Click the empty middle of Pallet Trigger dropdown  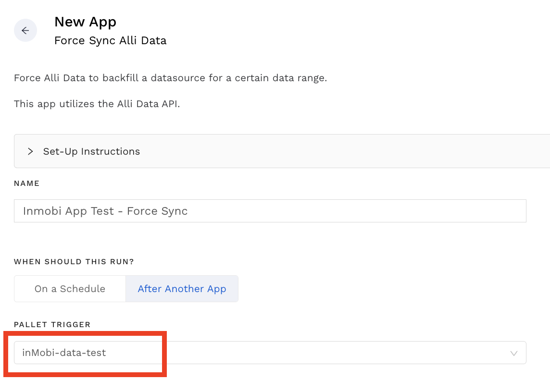pos(312,353)
